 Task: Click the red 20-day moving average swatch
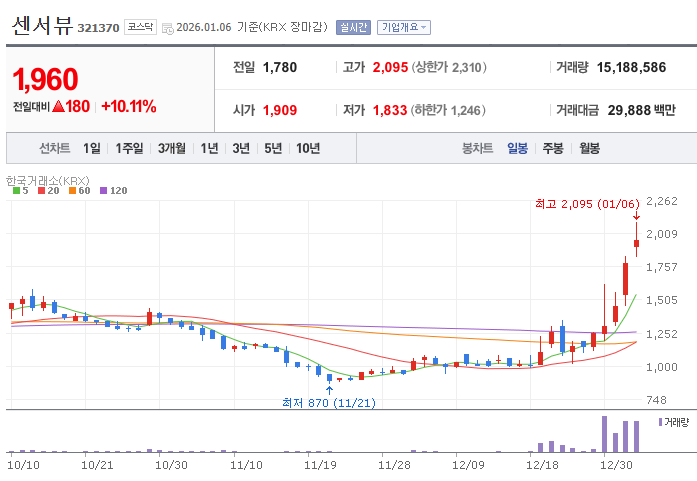pyautogui.click(x=42, y=191)
